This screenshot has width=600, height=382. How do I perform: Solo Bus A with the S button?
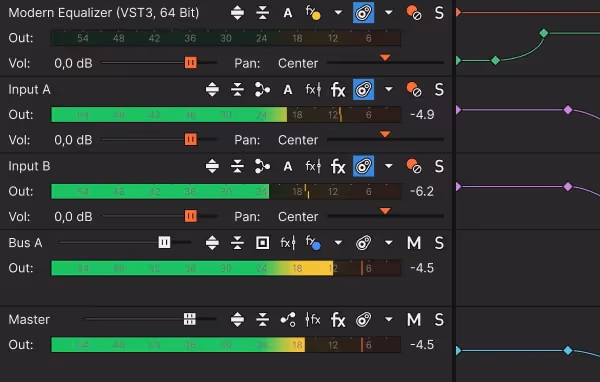click(439, 243)
